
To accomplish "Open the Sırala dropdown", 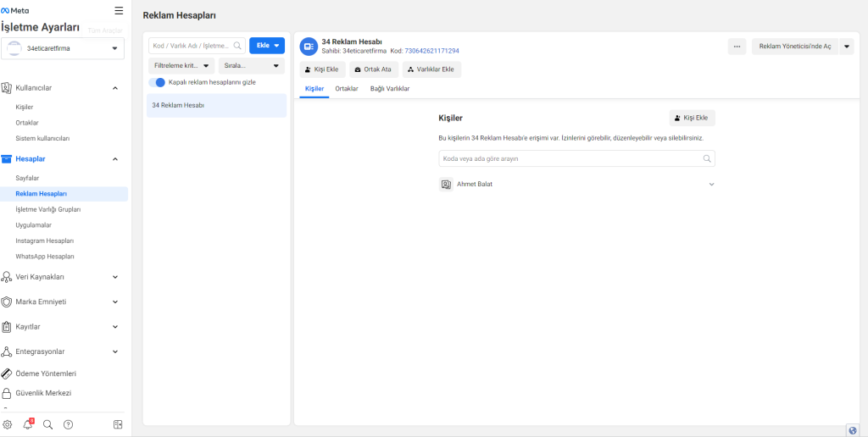I will [251, 65].
